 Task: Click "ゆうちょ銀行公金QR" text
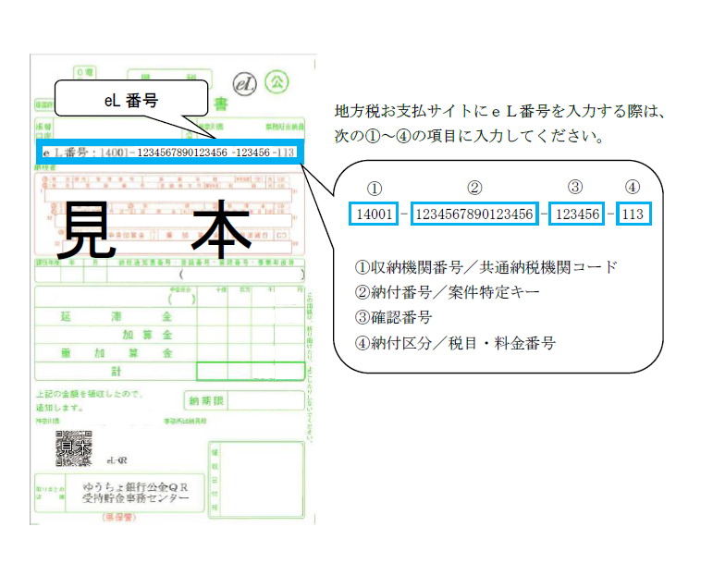pos(135,487)
